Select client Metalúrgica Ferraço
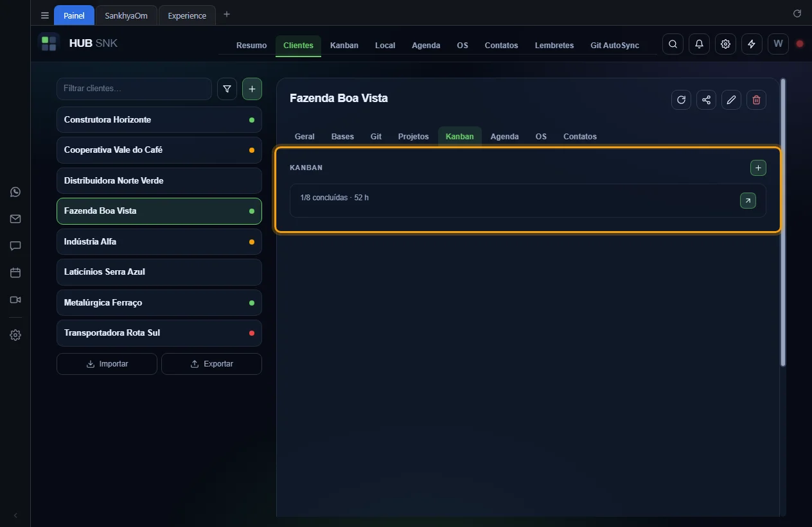812x527 pixels. tap(159, 303)
